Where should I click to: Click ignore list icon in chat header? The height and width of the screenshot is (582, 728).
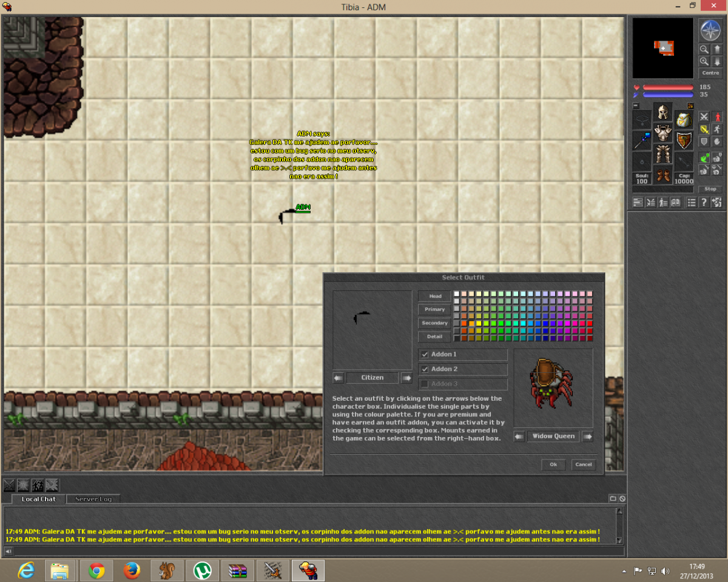coord(622,498)
